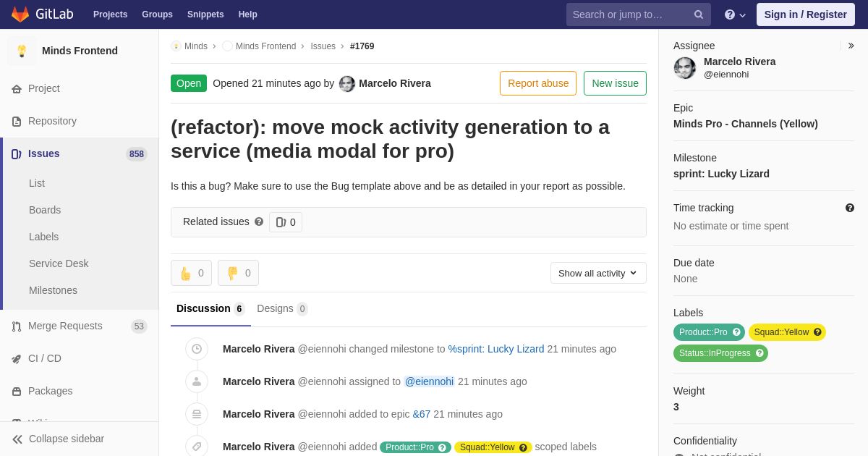This screenshot has width=868, height=456.
Task: Click Sign in / Register button
Action: point(806,14)
